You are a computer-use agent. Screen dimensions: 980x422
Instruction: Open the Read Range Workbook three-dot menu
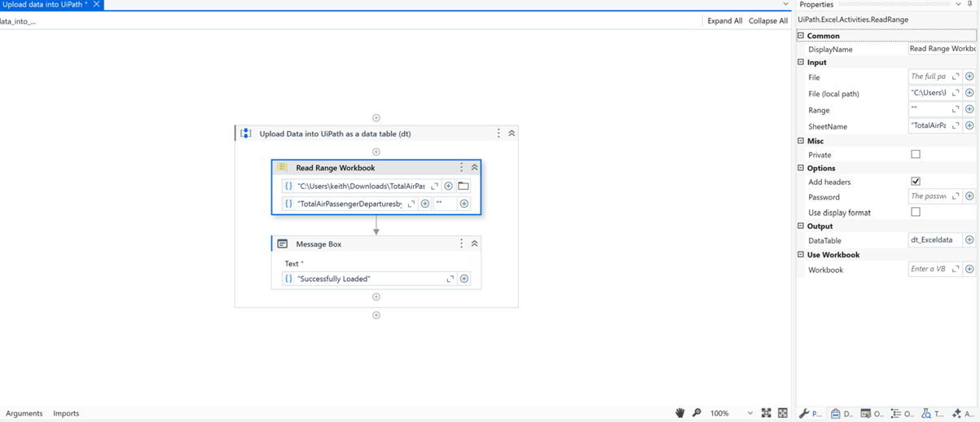461,167
